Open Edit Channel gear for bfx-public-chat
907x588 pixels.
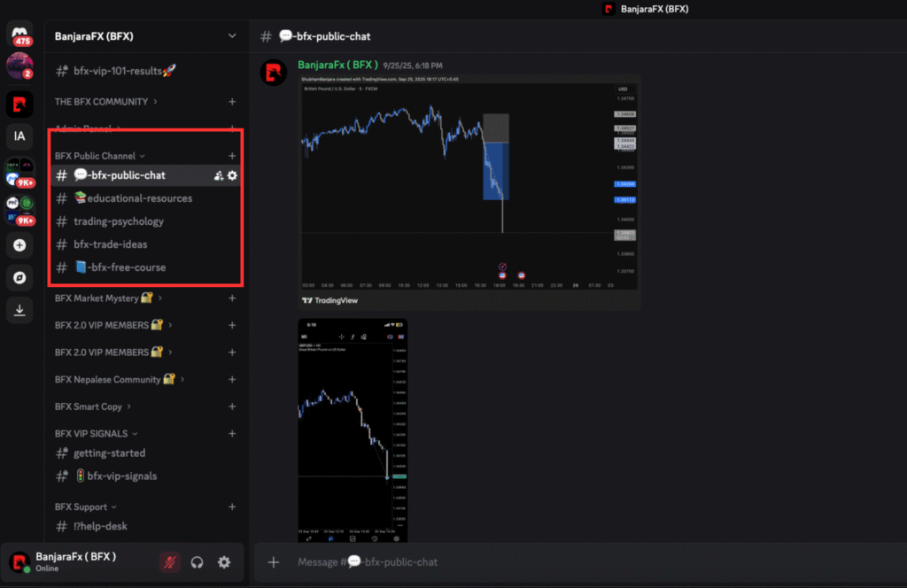[x=232, y=175]
